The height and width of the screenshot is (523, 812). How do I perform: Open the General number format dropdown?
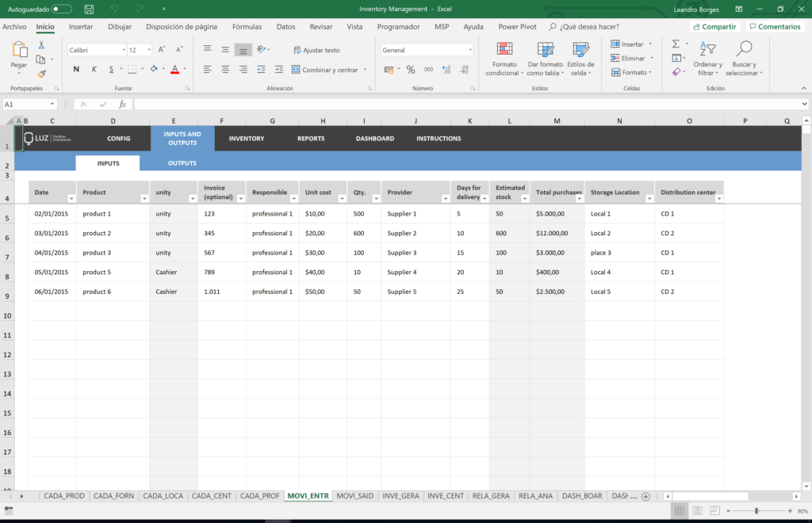coord(427,49)
